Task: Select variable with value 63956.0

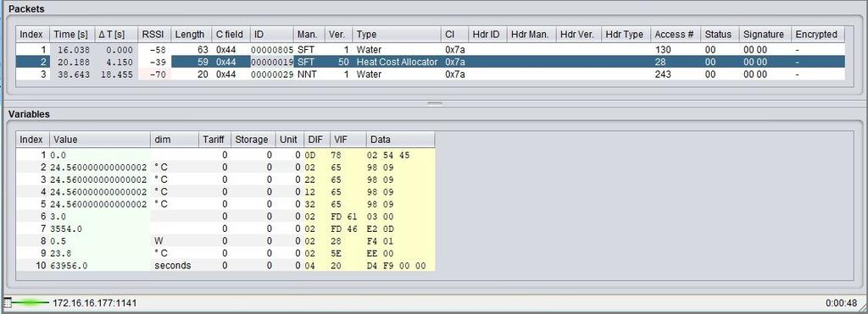Action: point(225,266)
